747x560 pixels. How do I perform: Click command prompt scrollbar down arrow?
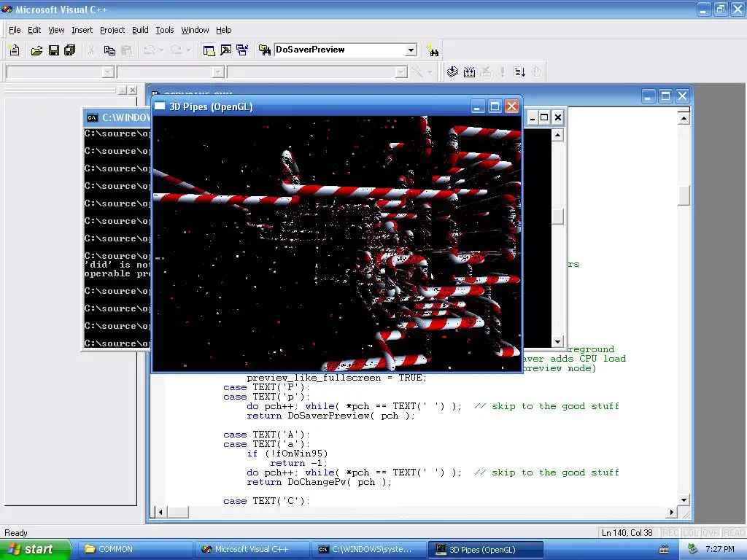coord(557,341)
